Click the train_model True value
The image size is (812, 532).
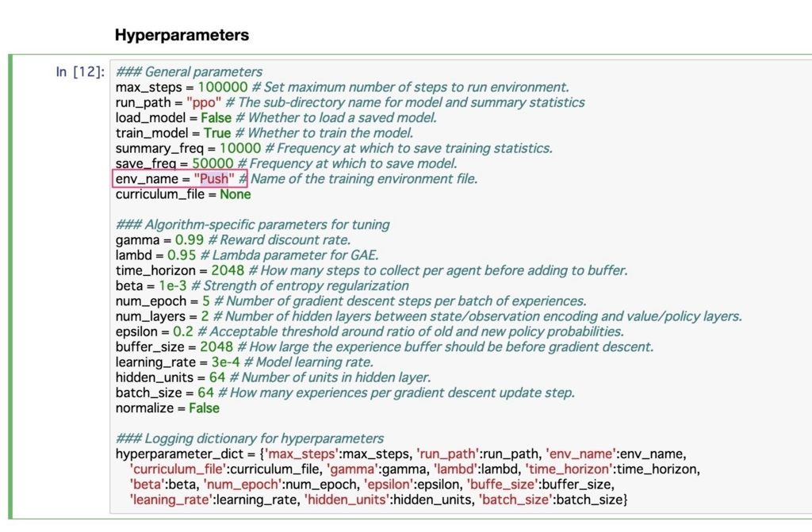pos(217,133)
